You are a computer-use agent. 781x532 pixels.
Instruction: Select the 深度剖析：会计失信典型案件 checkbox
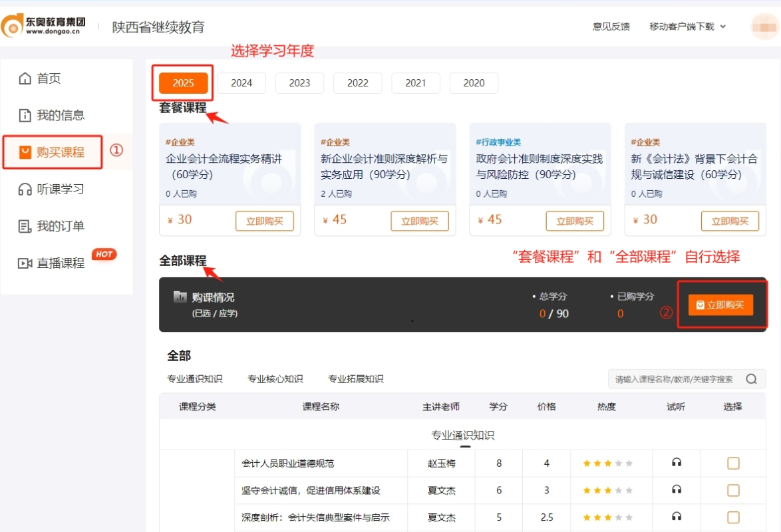click(733, 518)
